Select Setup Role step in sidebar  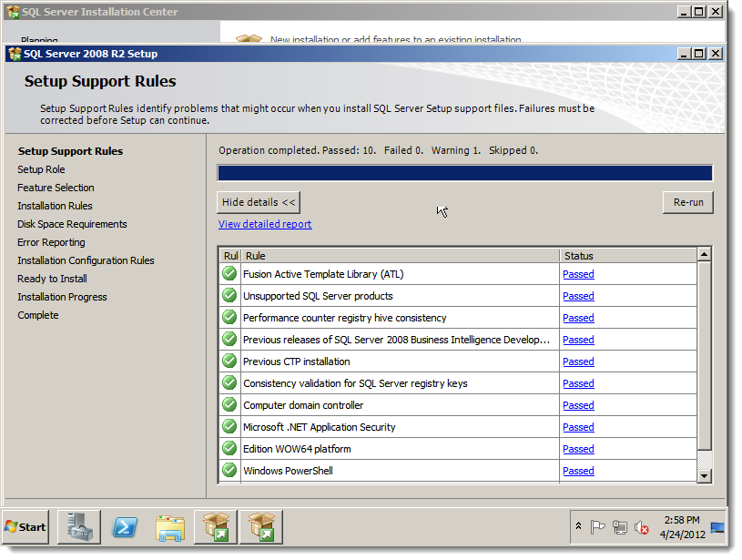point(41,169)
